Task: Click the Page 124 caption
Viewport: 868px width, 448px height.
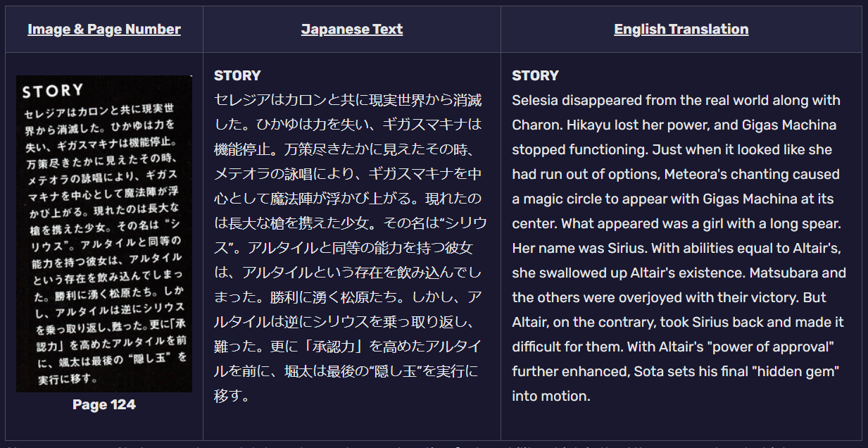Action: [104, 404]
